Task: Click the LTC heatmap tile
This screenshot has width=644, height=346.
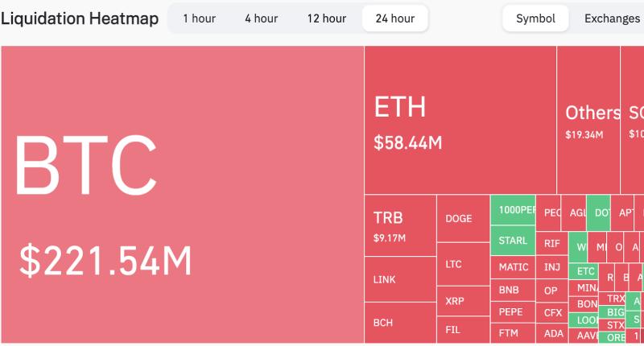Action: click(463, 264)
